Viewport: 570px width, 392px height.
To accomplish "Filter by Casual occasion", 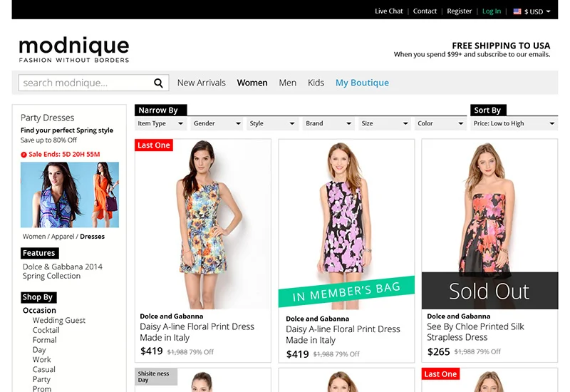I will click(44, 369).
